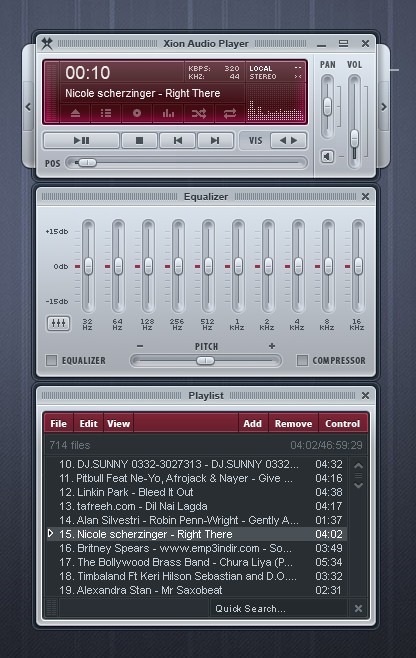Stop playback with the stop button
The width and height of the screenshot is (416, 658).
pos(139,141)
